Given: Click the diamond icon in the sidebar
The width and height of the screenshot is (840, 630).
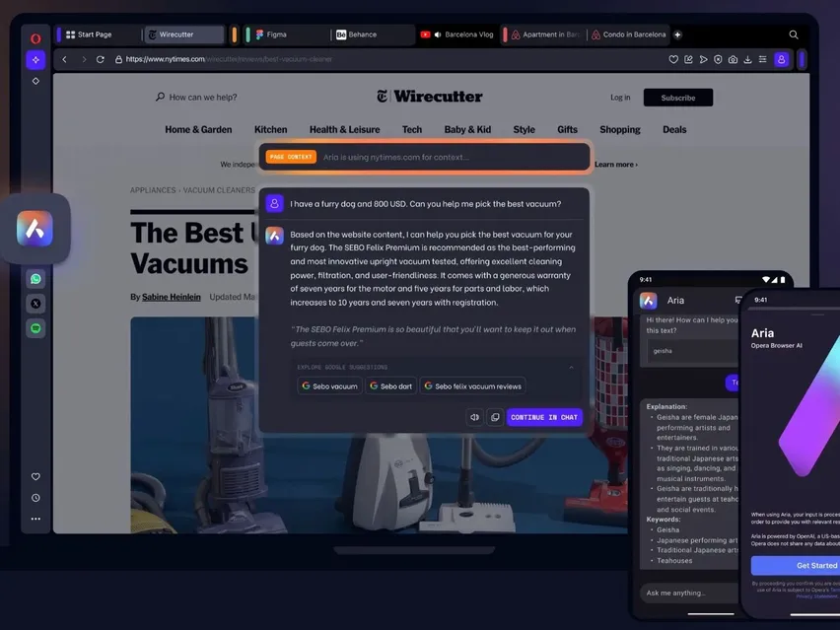Looking at the screenshot, I should tap(35, 81).
